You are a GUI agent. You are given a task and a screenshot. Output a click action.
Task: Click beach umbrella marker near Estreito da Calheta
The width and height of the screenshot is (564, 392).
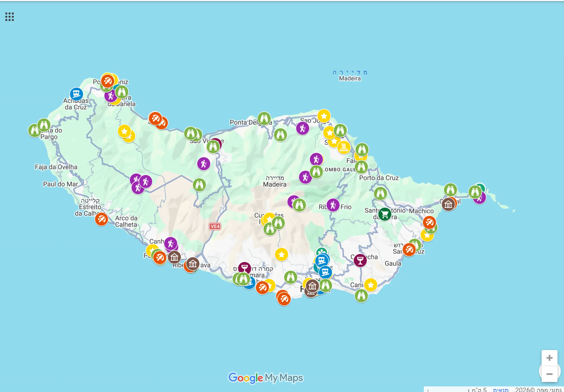pyautogui.click(x=102, y=219)
